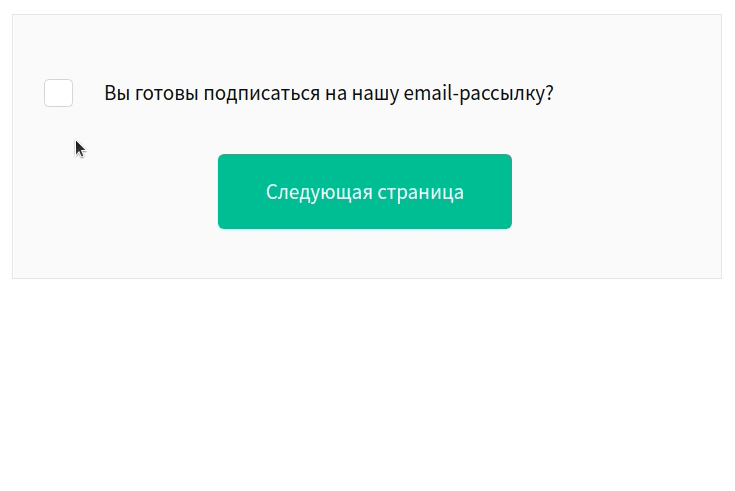The image size is (735, 491).
Task: Enable the email-рассылку subscription option
Action: (x=59, y=93)
